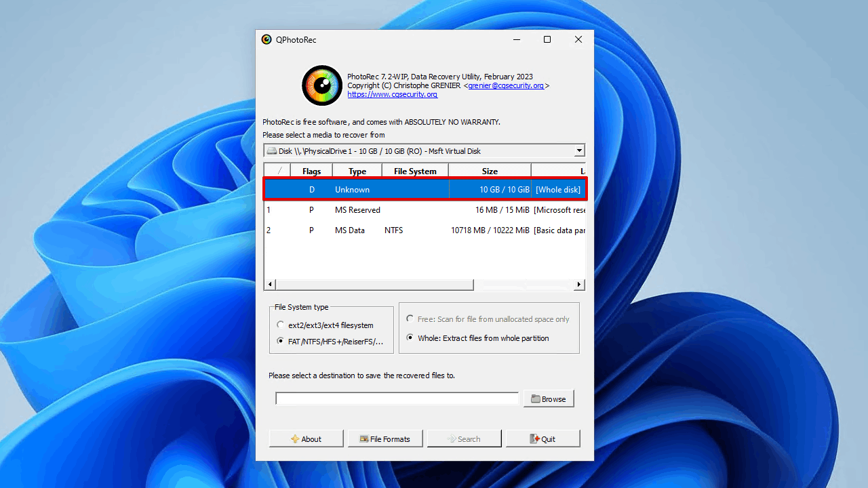Click the colorful PhotoRec eye logo
Viewport: 868px width, 488px height.
point(321,85)
